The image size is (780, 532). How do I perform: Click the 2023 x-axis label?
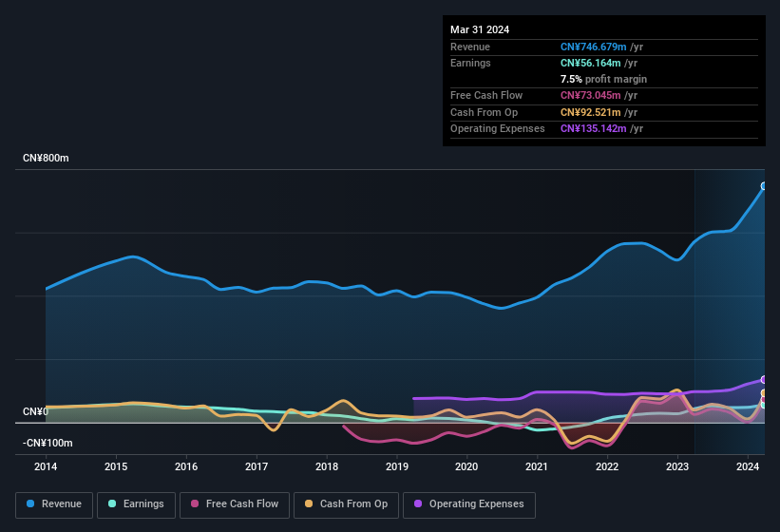(x=677, y=466)
